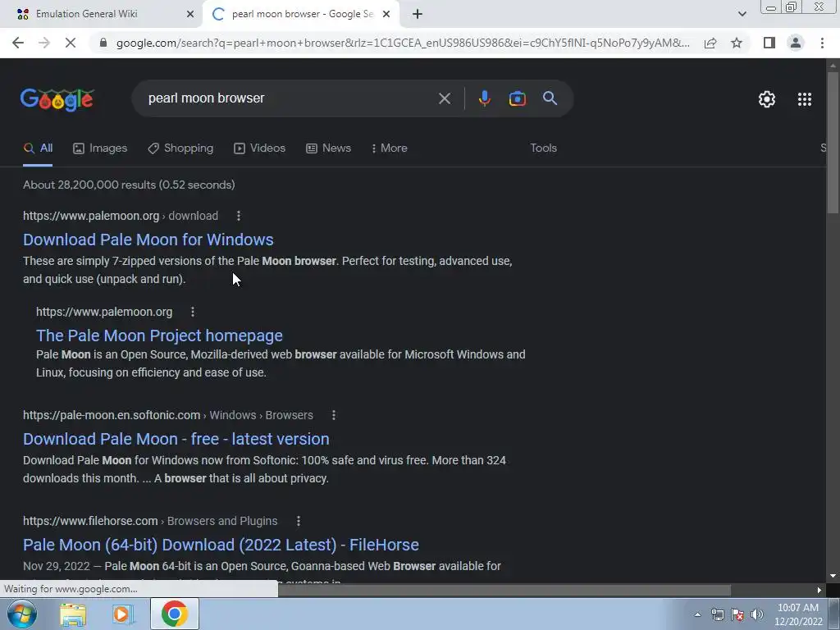Open a new tab with plus button
Viewport: 840px width, 630px height.
418,15
